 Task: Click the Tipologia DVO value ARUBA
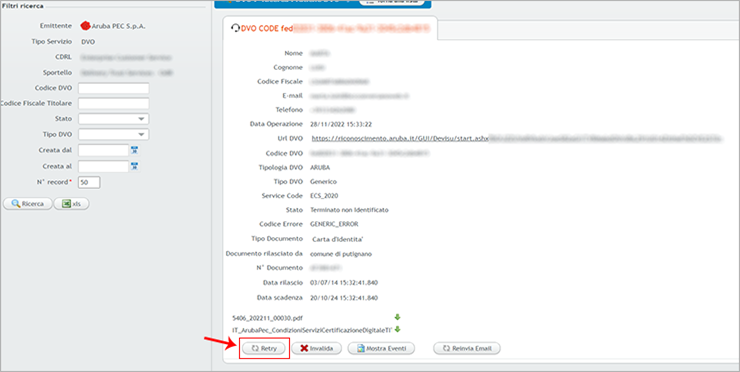click(320, 167)
